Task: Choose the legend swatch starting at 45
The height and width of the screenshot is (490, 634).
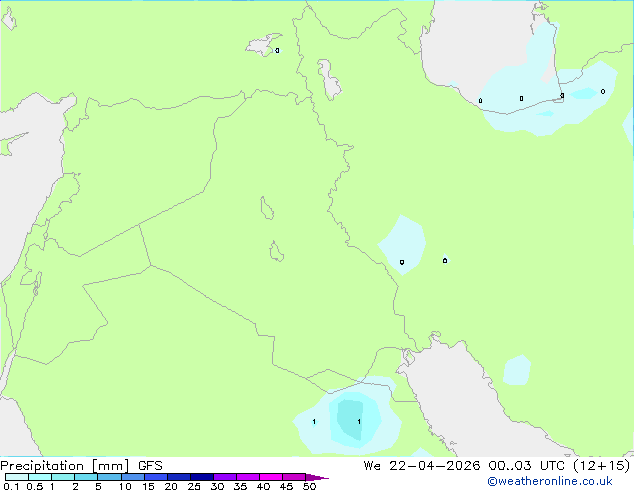Action: [x=294, y=477]
